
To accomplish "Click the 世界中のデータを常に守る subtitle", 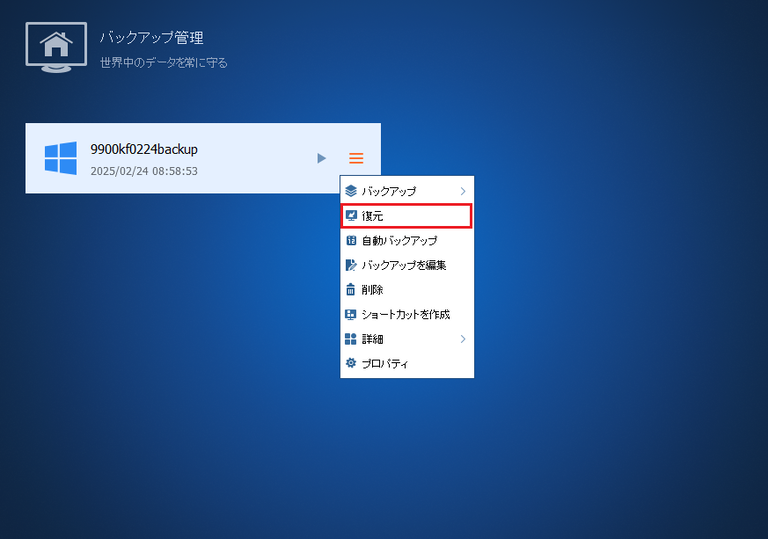I will click(x=164, y=63).
